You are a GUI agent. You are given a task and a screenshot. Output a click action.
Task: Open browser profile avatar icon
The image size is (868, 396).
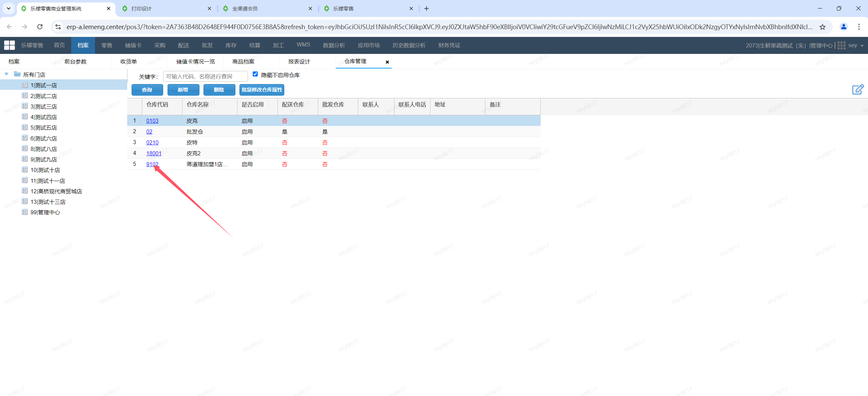844,27
